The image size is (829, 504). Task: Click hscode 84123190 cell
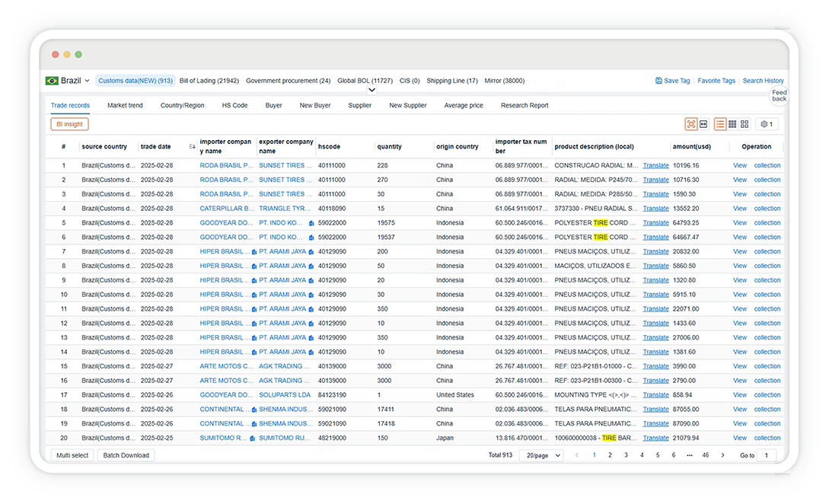[x=332, y=395]
